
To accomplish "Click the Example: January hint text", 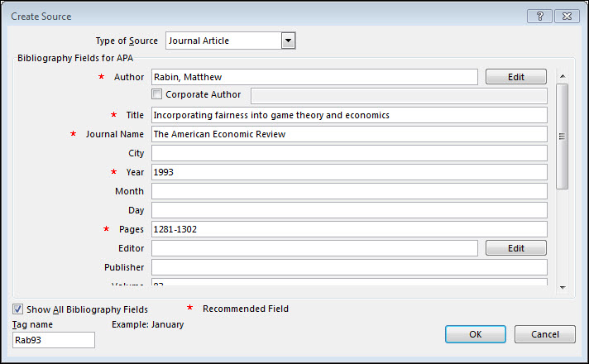I will point(147,324).
